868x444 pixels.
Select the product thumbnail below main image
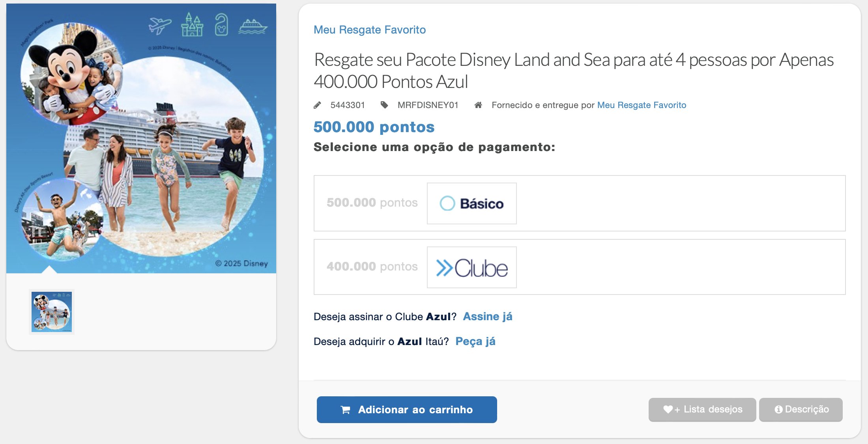pos(52,312)
